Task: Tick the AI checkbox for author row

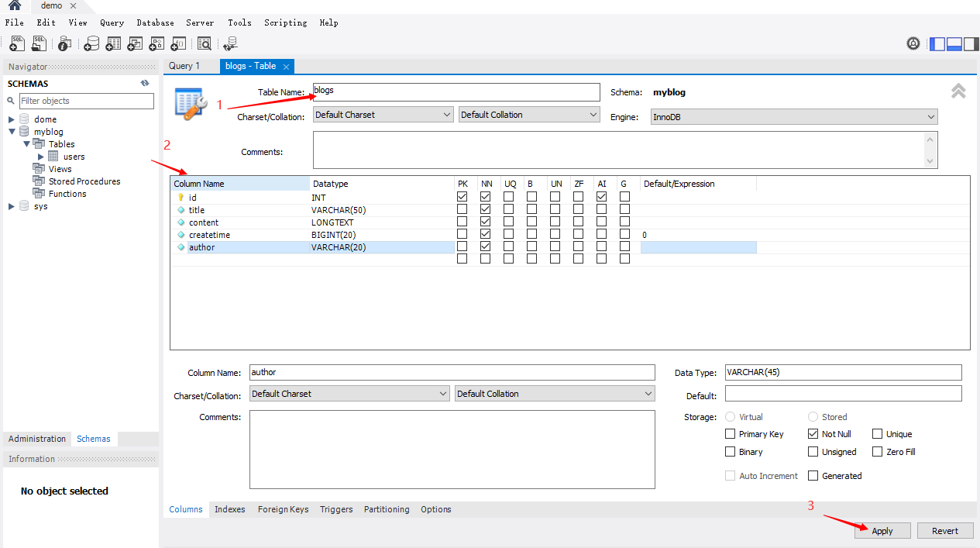Action: click(601, 247)
